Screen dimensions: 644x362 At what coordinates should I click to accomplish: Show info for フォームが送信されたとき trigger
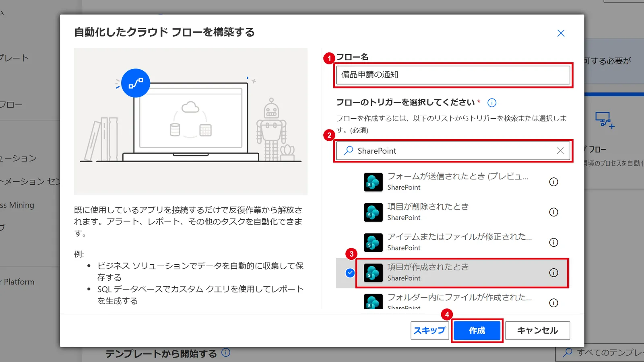click(553, 182)
